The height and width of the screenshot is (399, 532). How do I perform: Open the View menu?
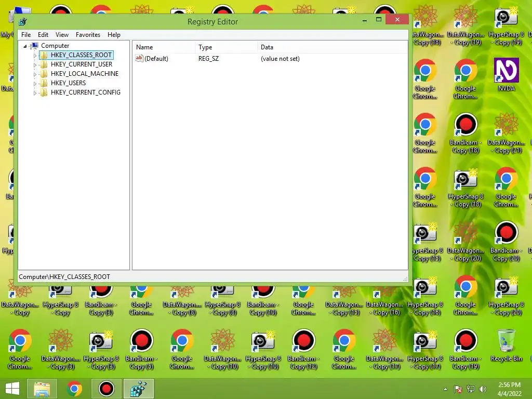click(62, 35)
